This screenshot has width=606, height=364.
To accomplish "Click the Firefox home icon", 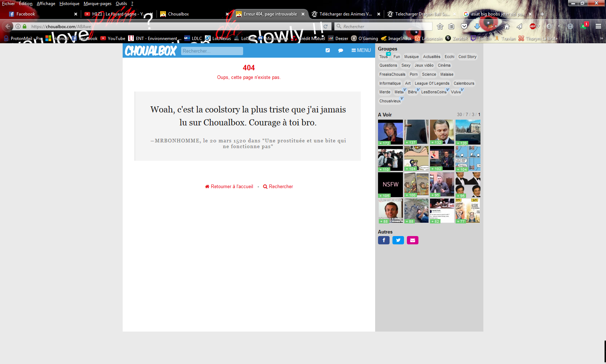I will (507, 26).
